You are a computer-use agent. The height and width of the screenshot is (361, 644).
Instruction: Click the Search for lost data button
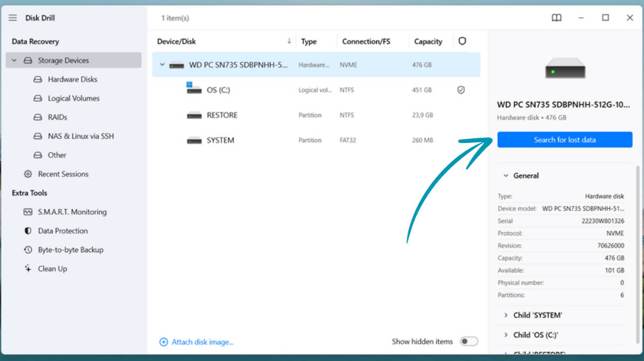point(565,140)
